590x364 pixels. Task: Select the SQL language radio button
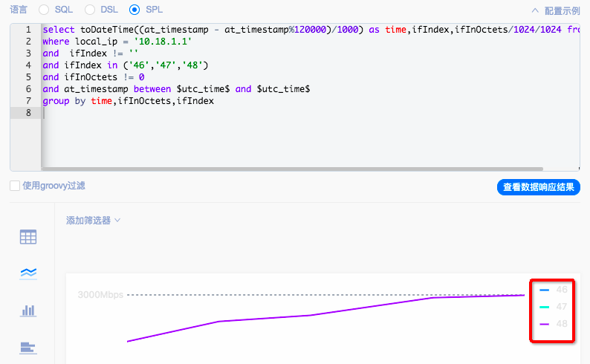(x=44, y=10)
